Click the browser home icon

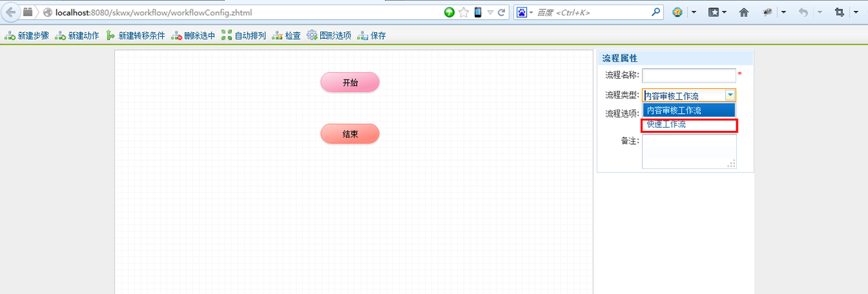pyautogui.click(x=744, y=12)
